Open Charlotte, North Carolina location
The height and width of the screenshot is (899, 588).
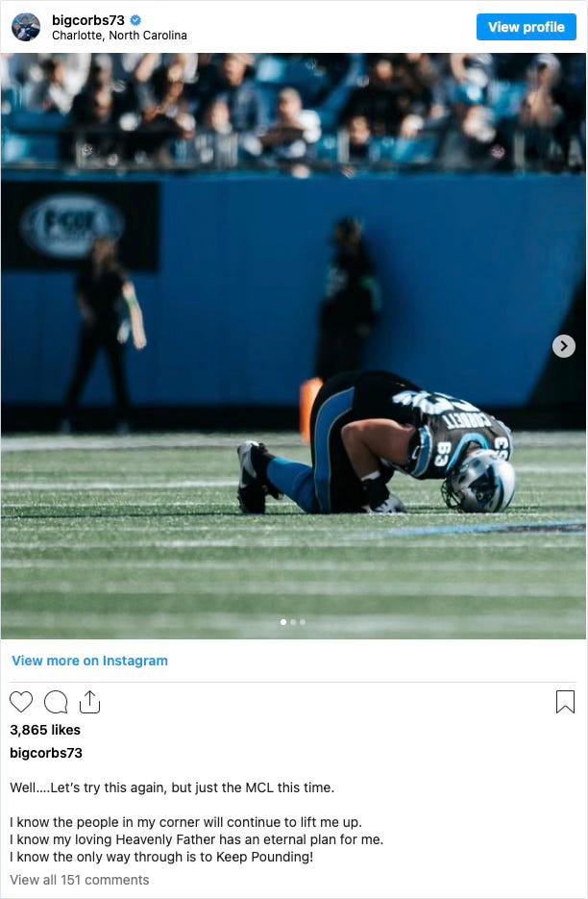pyautogui.click(x=119, y=35)
